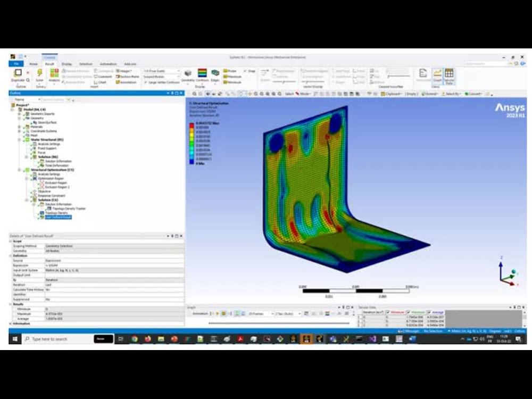Screen dimensions: 532x399
Task: Click the Duplicate icon
Action: coord(19,73)
